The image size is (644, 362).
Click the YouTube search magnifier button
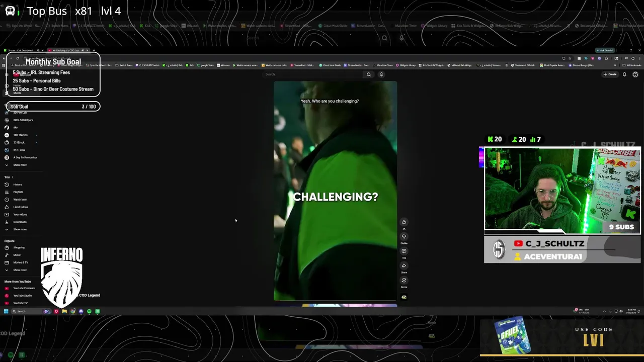point(369,74)
